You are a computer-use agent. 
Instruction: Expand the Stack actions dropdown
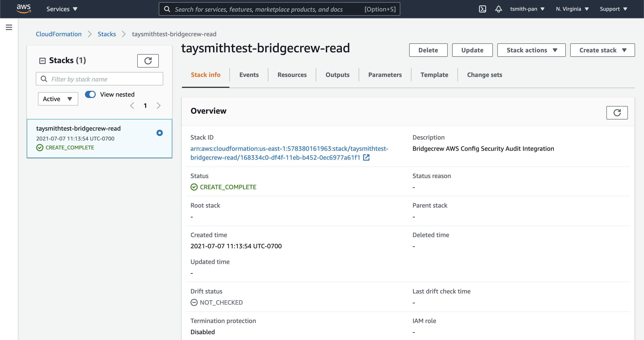point(531,50)
